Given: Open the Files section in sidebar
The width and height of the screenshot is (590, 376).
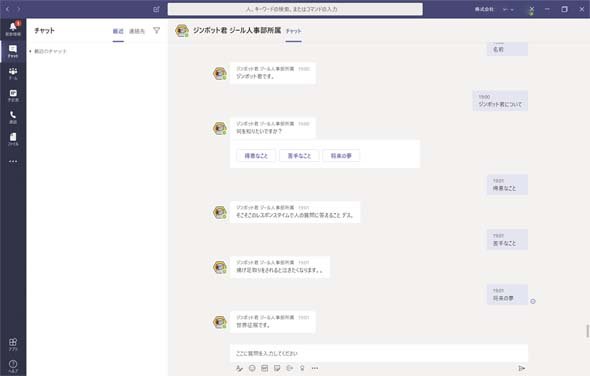Looking at the screenshot, I should (13, 139).
